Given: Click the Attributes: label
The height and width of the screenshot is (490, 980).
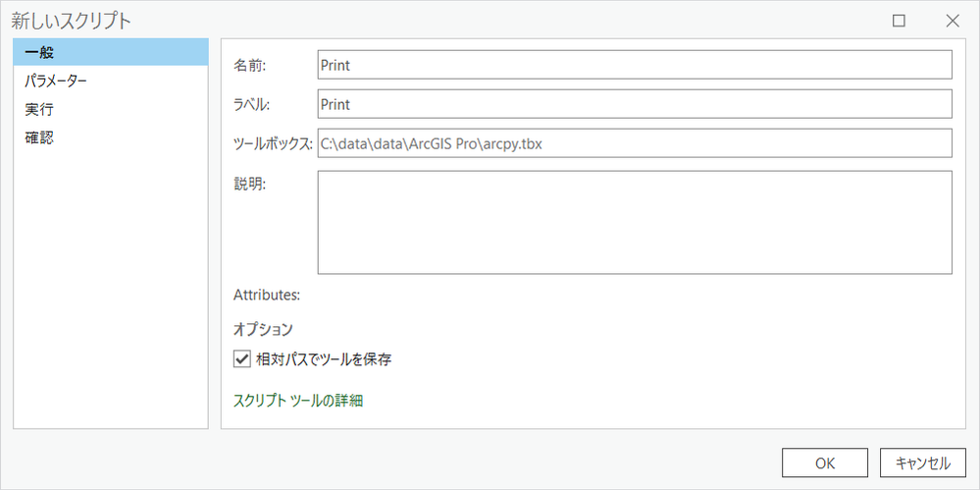Looking at the screenshot, I should tap(266, 294).
